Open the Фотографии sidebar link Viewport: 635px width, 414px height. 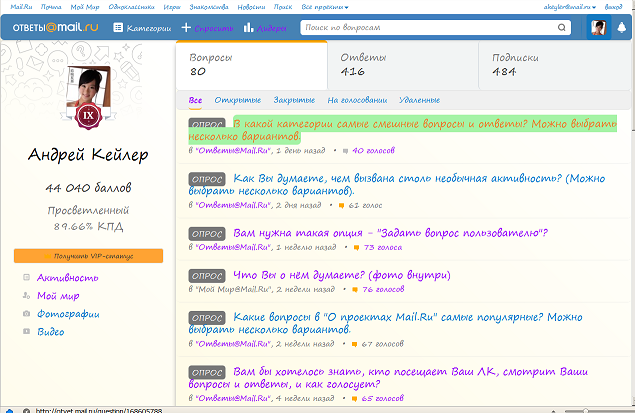pyautogui.click(x=68, y=314)
